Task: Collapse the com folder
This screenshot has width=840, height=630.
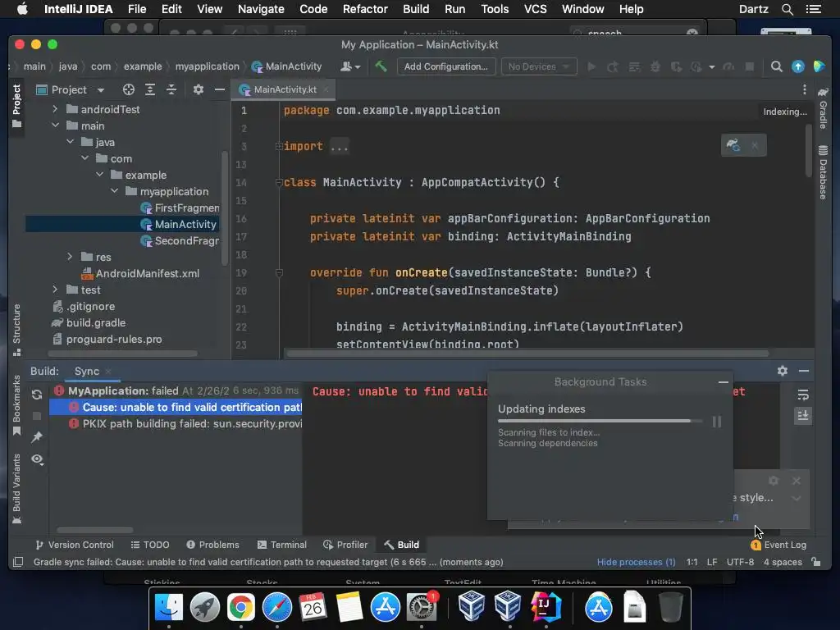Action: click(84, 158)
